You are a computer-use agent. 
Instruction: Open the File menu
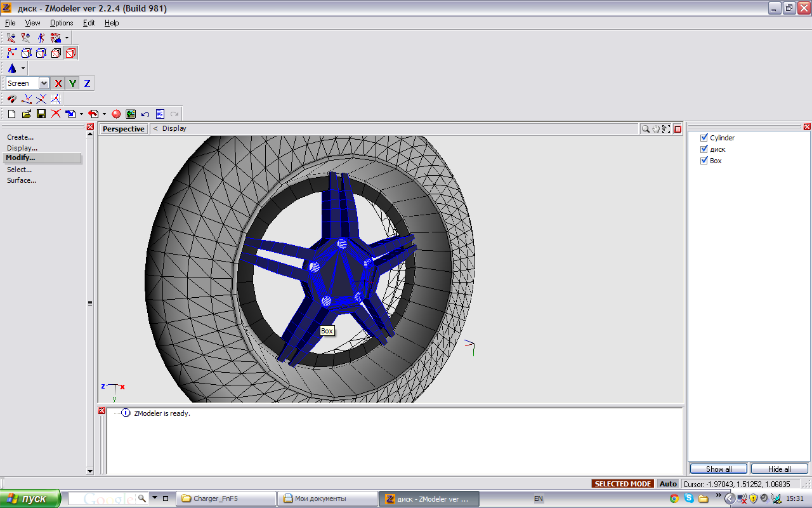pyautogui.click(x=10, y=23)
